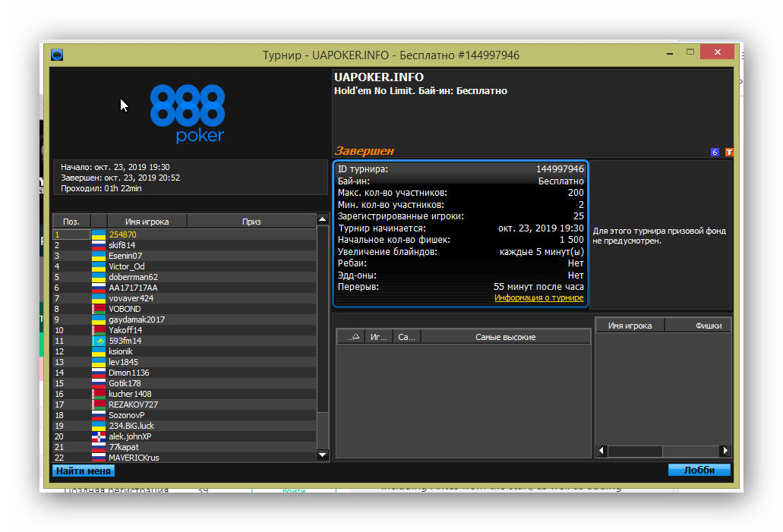Click the "каждые 5 минут(ы)" blinds value
The height and width of the screenshot is (532, 783).
(x=541, y=251)
